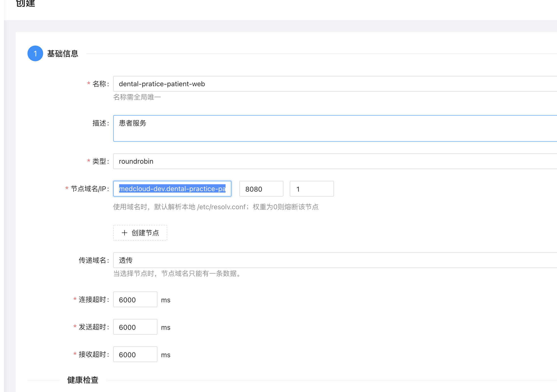
Task: Select the 接收超时 timeout input
Action: (x=135, y=354)
